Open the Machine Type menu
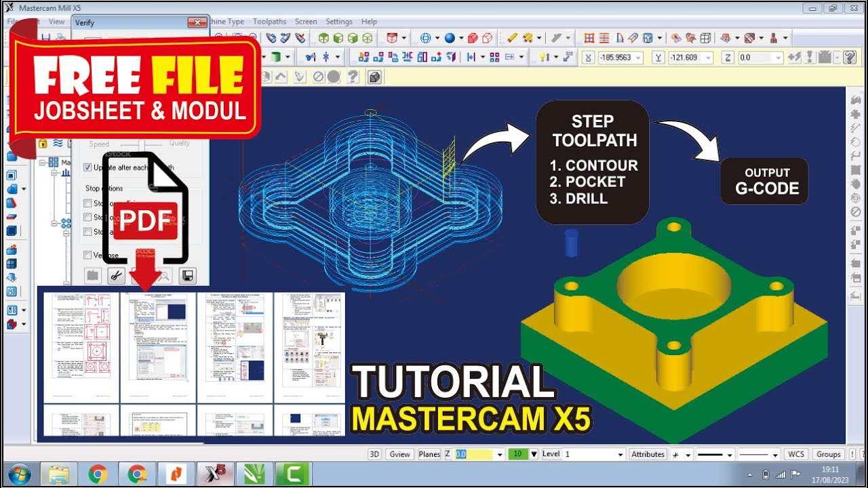Image resolution: width=868 pixels, height=488 pixels. [227, 22]
